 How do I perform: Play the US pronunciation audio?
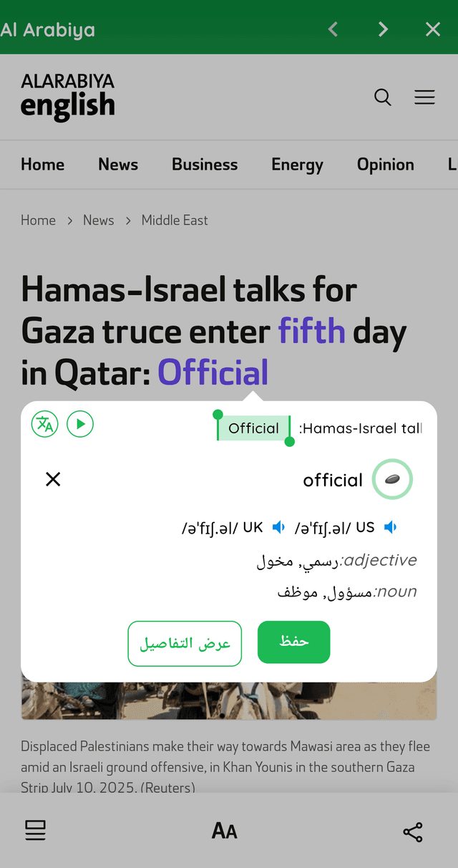pyautogui.click(x=391, y=528)
